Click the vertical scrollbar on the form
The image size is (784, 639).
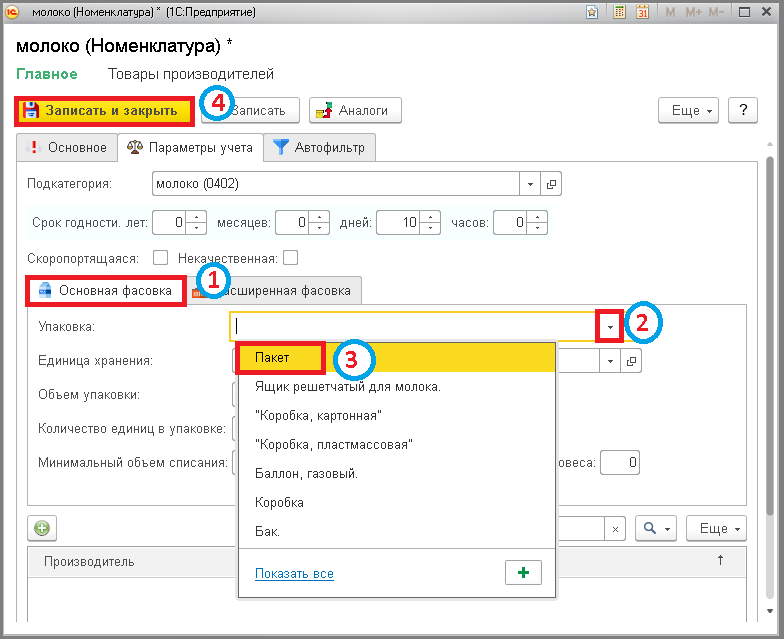click(x=770, y=335)
